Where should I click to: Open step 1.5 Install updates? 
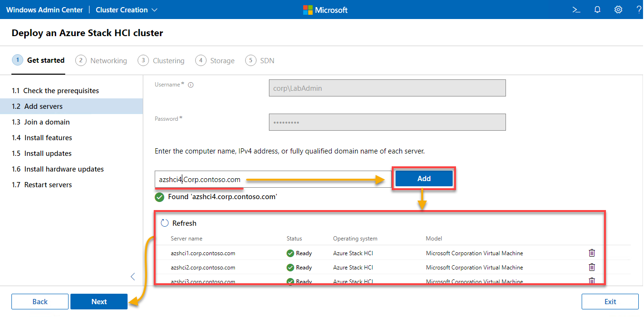pyautogui.click(x=71, y=154)
